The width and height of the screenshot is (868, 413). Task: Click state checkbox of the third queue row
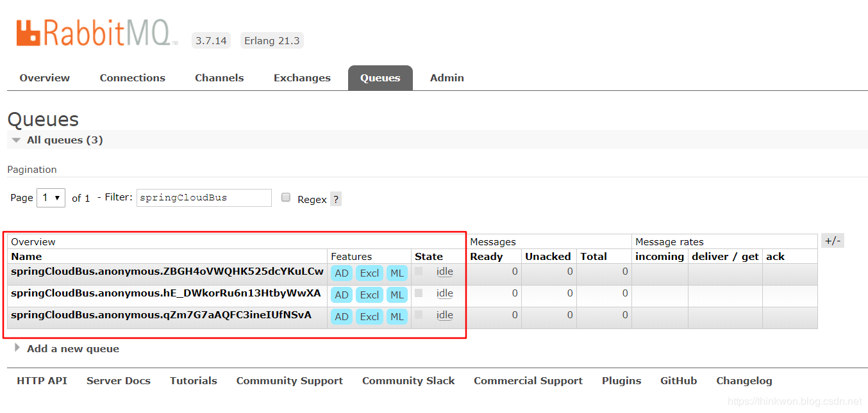[419, 315]
